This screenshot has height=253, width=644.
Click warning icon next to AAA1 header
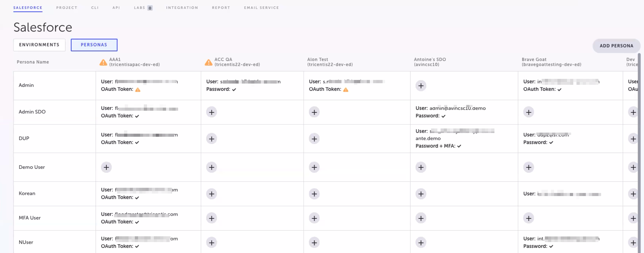click(103, 62)
